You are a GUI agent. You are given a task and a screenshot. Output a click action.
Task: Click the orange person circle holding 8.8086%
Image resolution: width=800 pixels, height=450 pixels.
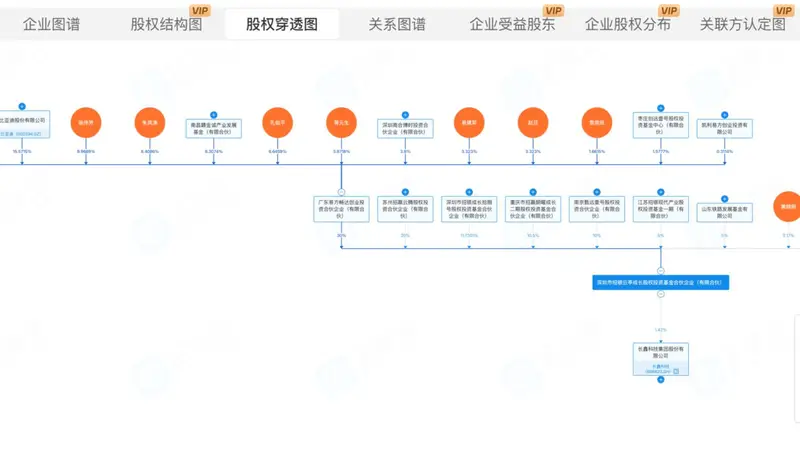pyautogui.click(x=149, y=122)
